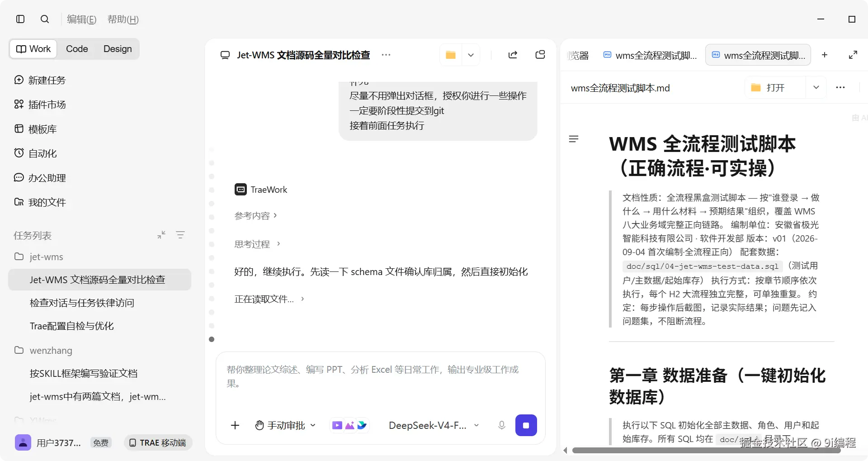Viewport: 868px width, 461px height.
Task: Expand 思考过程 thinking section
Action: 258,244
